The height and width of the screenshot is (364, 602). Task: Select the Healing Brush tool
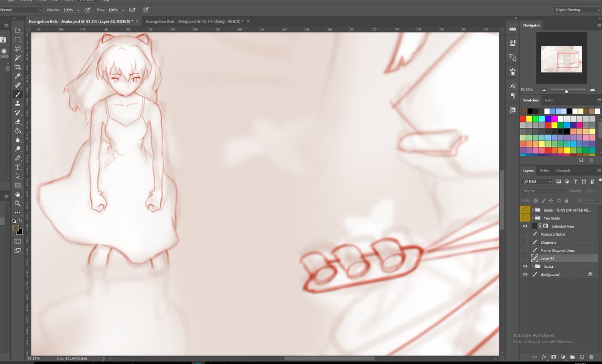[18, 85]
